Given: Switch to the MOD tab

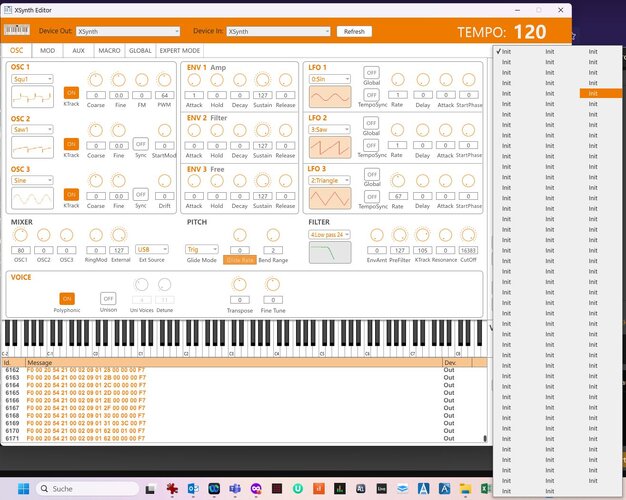Looking at the screenshot, I should coord(48,51).
